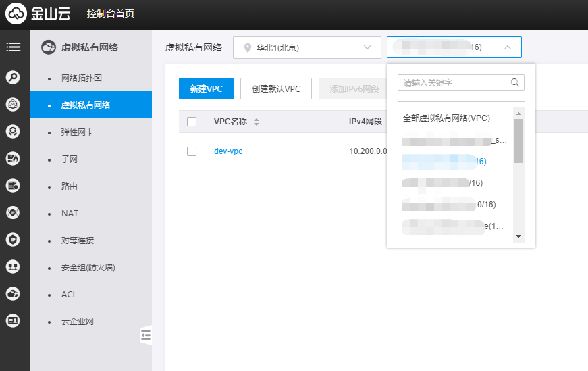588x371 pixels.
Task: Click the hamburger menu icon in the sidebar
Action: (x=14, y=47)
